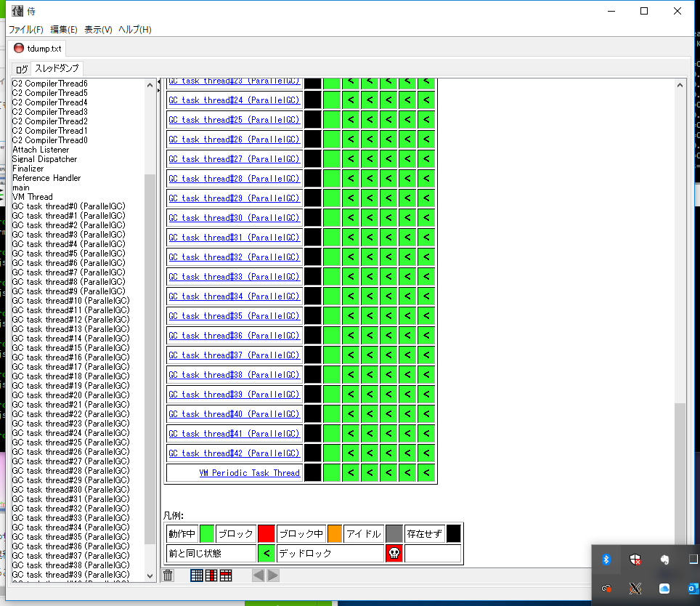Viewport: 700px width, 606px height.
Task: Click the left arrow navigation icon
Action: [259, 575]
